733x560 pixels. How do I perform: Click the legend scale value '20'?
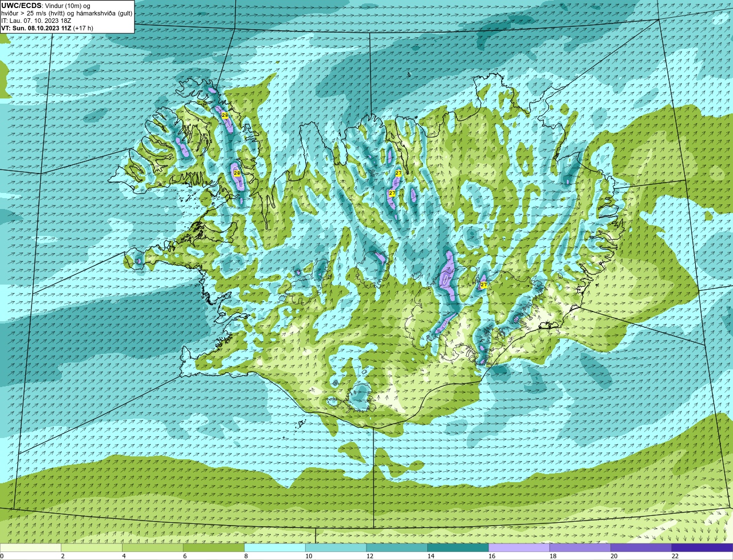[x=614, y=556]
